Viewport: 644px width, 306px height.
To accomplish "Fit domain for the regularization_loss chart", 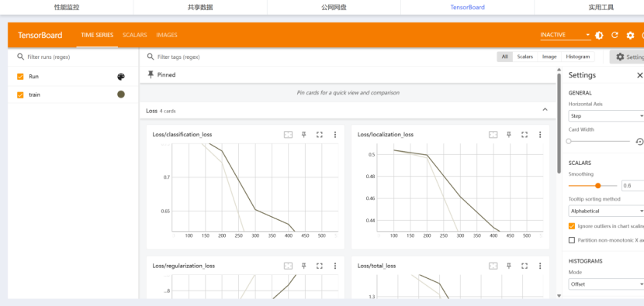I will point(289,266).
